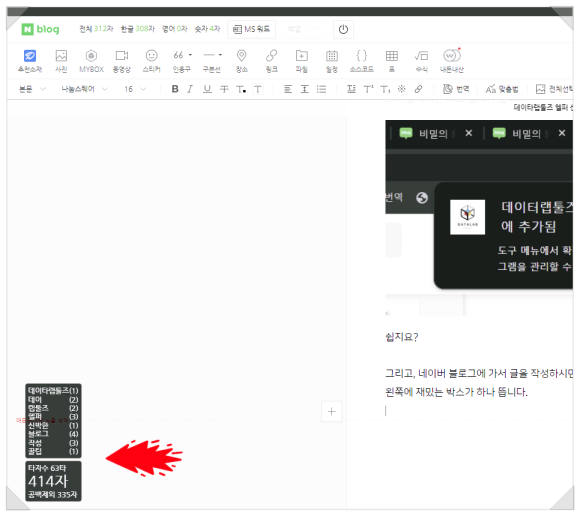Click keyword row 블로그 (4)
The height and width of the screenshot is (516, 580).
[53, 434]
